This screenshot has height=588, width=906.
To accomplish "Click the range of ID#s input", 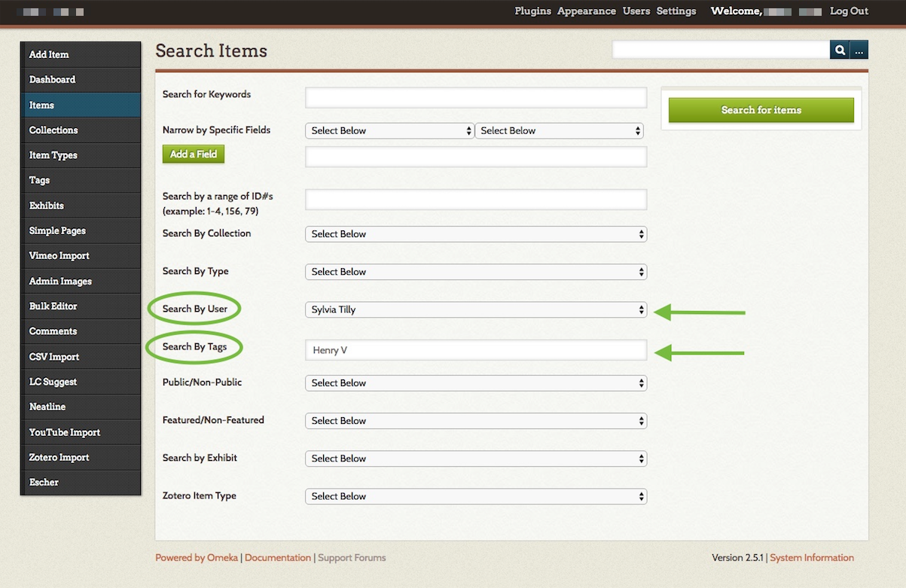I will [x=476, y=200].
